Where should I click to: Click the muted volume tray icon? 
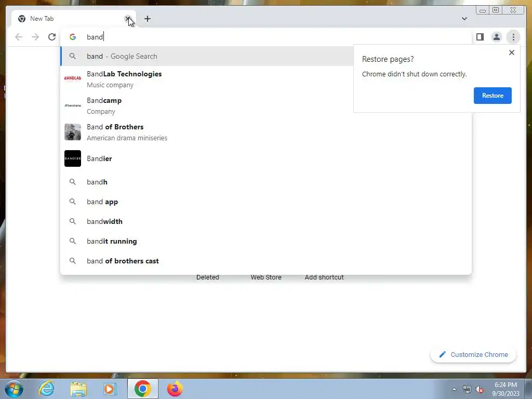tap(480, 390)
